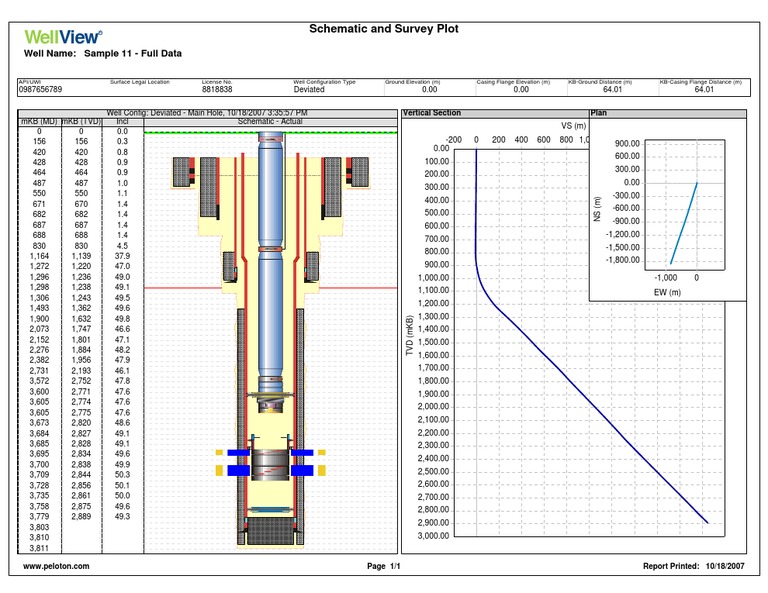Click the TVD axis label 3,000.00
Image resolution: width=768 pixels, height=593 pixels.
[433, 536]
